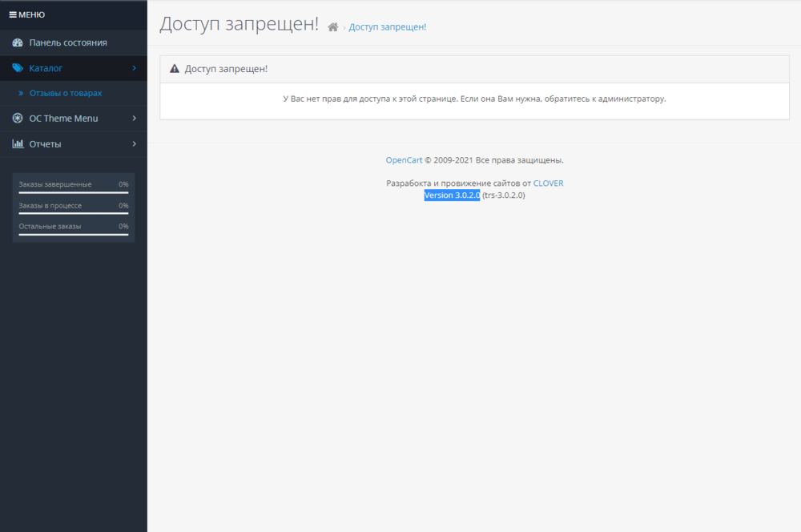Follow the OpenCart copyright link
This screenshot has height=532, width=801.
pyautogui.click(x=403, y=159)
